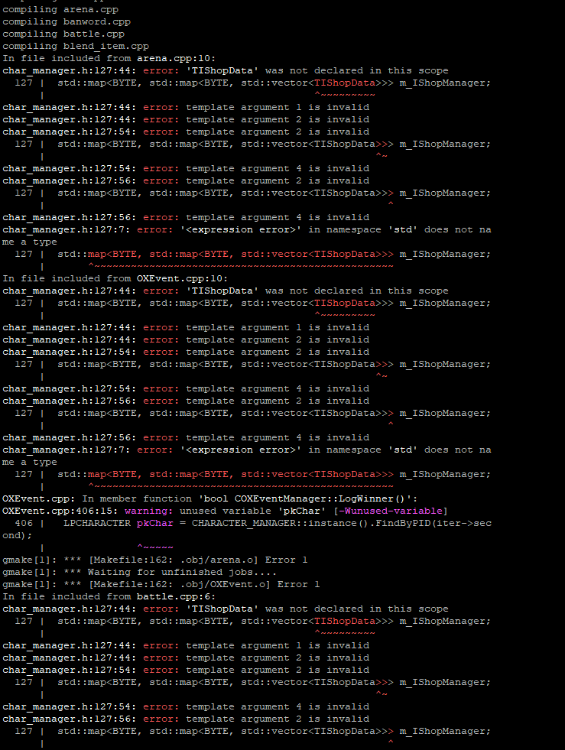Click the 'OXEvent.cpp:406:15:' location reference
Viewport: 565px width, 750px height.
click(x=60, y=511)
